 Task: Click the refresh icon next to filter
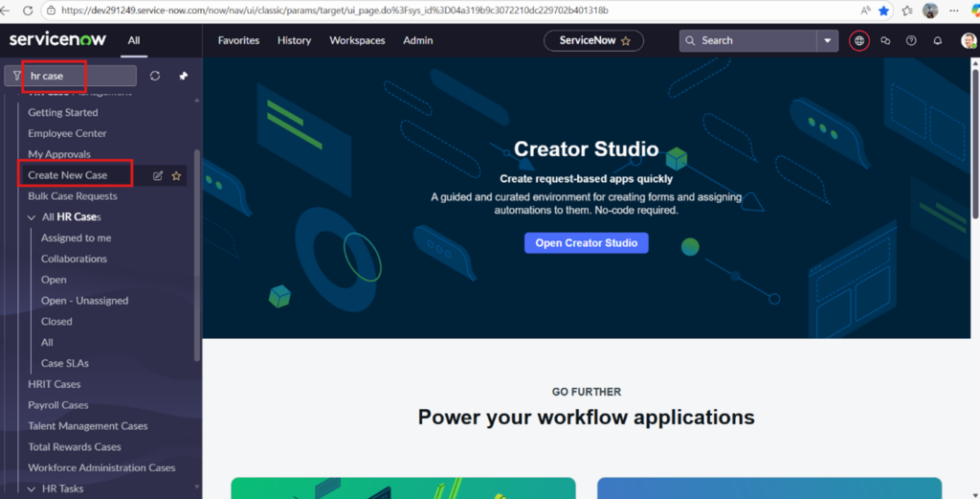click(x=155, y=76)
